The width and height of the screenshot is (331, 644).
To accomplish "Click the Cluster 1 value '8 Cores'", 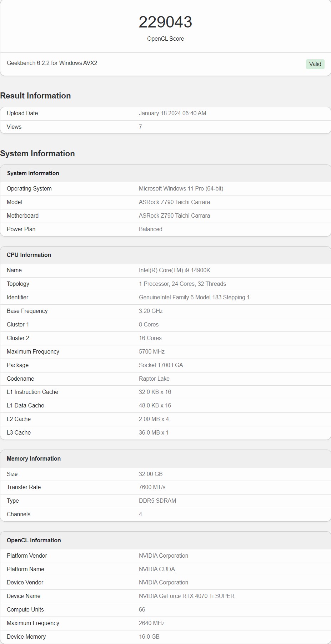I will [x=149, y=324].
